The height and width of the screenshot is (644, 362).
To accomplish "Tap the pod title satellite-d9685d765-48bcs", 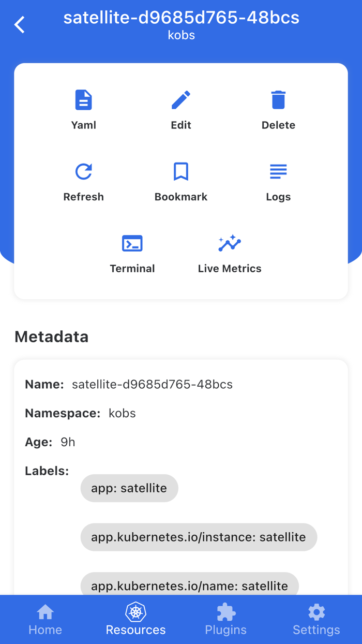I will pyautogui.click(x=181, y=18).
